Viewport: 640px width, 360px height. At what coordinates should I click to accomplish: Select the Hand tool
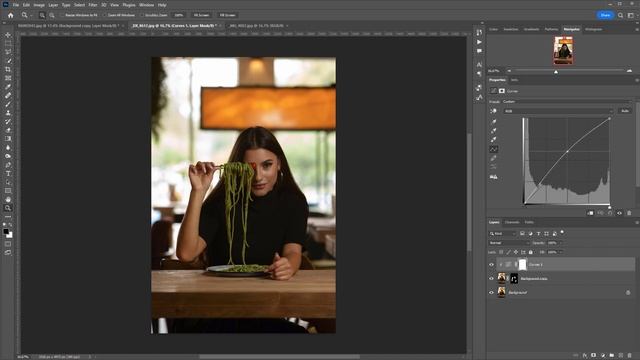(x=8, y=199)
